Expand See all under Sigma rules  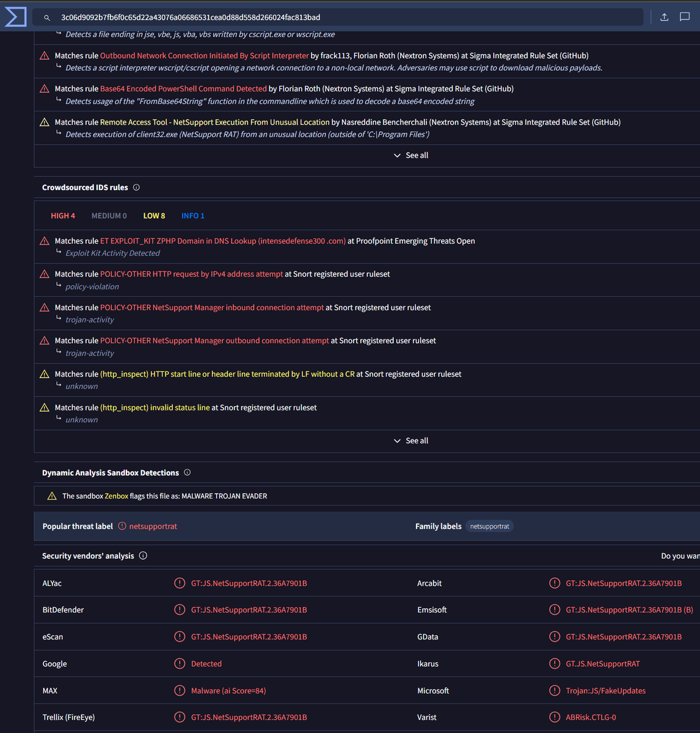411,155
